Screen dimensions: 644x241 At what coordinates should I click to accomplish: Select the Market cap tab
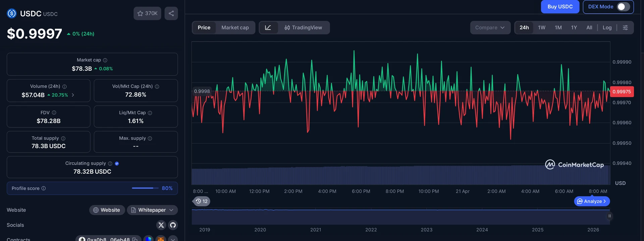tap(235, 27)
